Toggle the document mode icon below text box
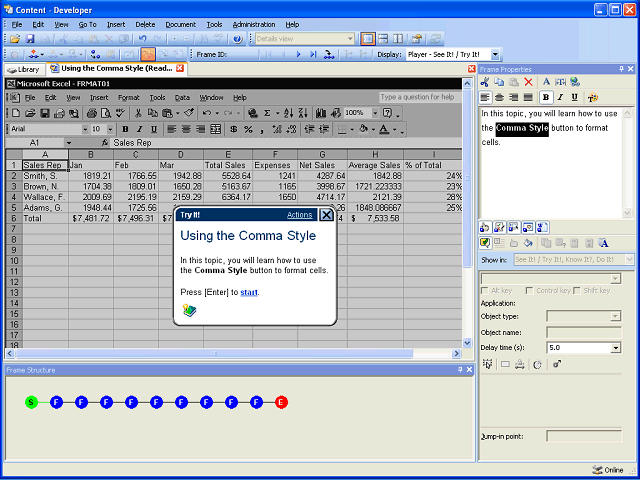Screen dimensions: 640x480 coord(542,227)
